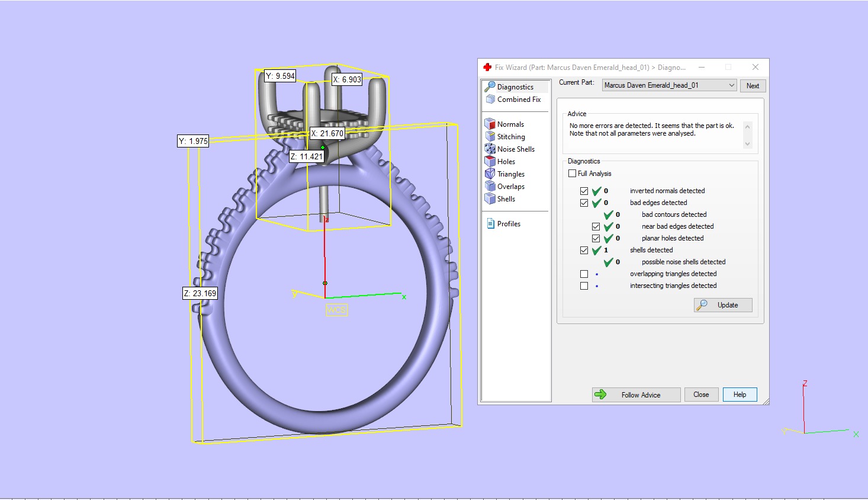The height and width of the screenshot is (500, 868).
Task: Click the Fix Wizard red cross icon
Action: pos(487,68)
